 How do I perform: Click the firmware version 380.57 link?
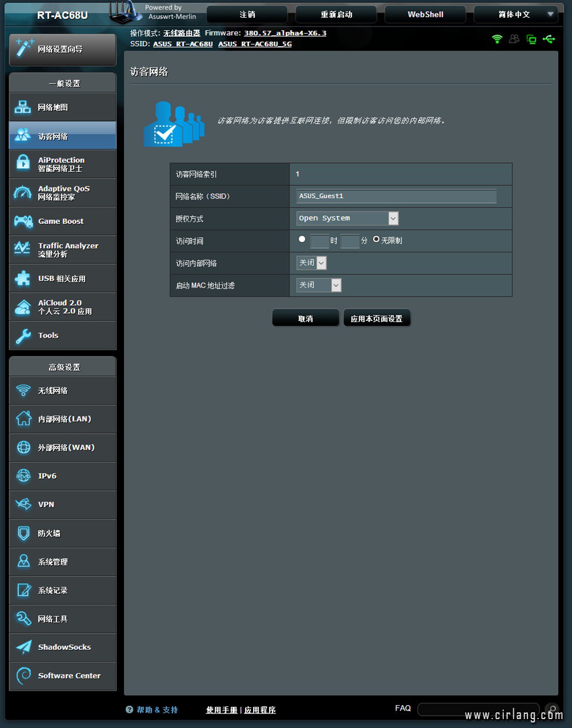[285, 33]
